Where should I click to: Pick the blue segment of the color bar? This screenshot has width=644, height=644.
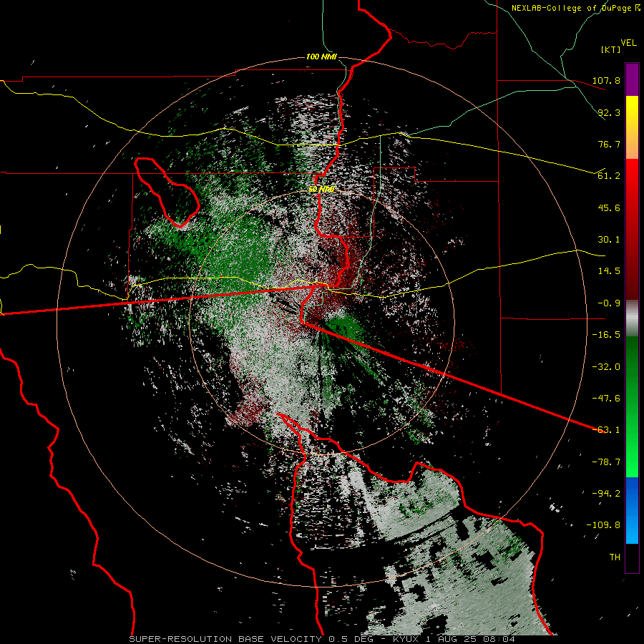pyautogui.click(x=632, y=510)
